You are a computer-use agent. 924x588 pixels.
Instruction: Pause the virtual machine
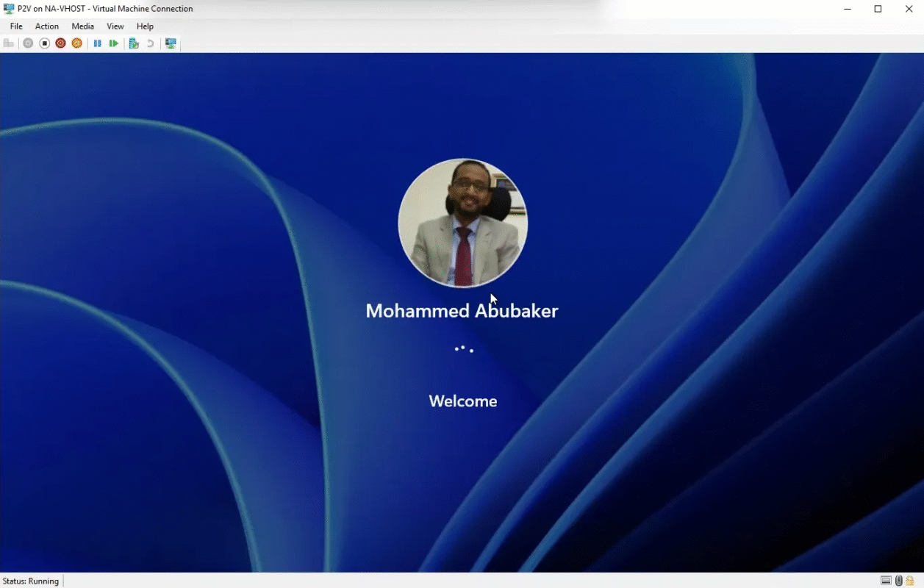[97, 43]
